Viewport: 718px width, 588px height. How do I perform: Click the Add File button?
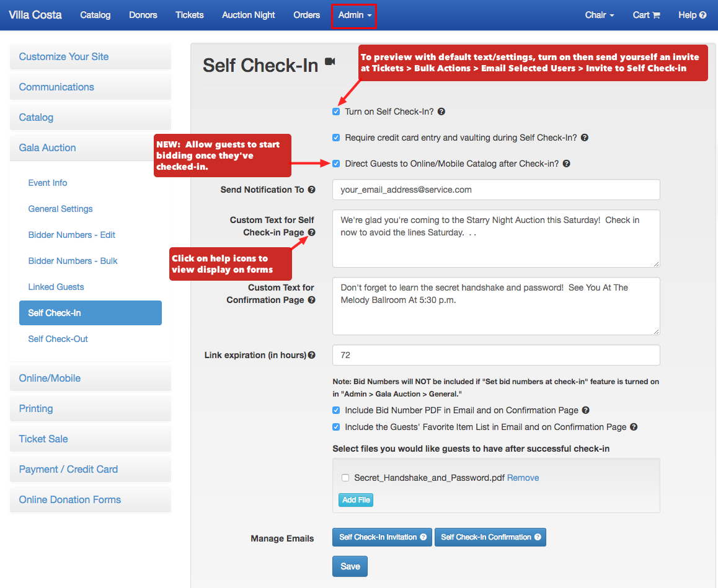[356, 500]
